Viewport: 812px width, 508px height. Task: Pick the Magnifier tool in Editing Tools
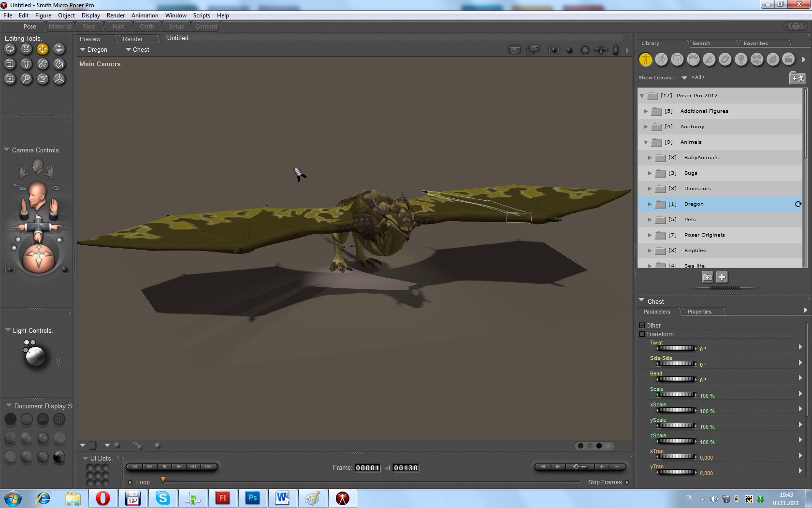(27, 79)
